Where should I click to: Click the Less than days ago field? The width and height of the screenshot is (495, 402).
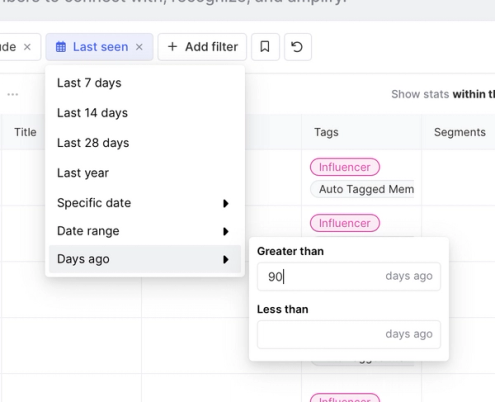(x=349, y=334)
